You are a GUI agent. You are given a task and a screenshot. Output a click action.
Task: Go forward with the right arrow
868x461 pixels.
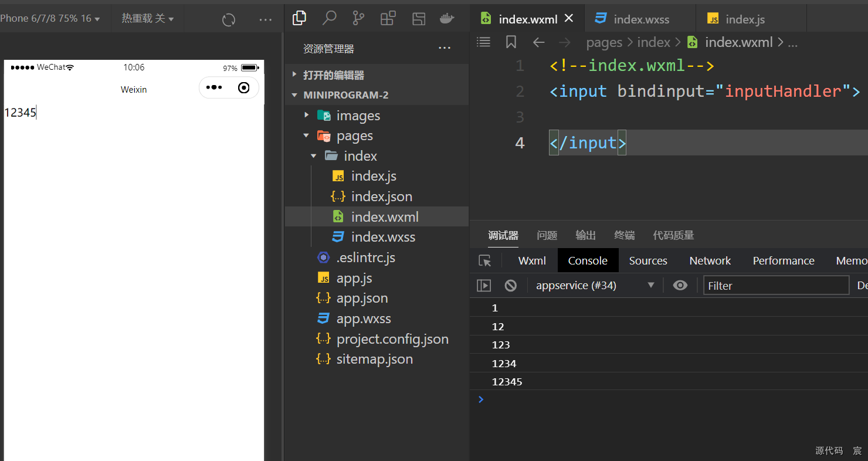(565, 42)
